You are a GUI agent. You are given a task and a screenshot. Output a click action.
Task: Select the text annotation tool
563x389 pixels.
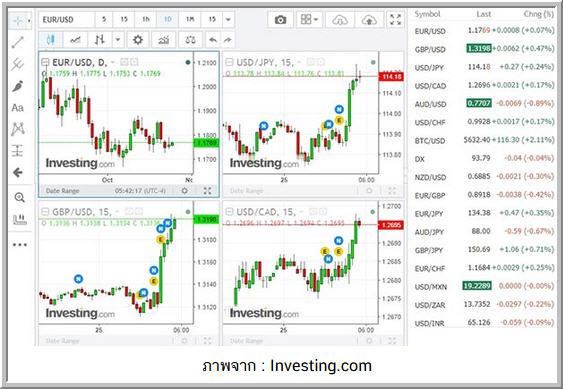tap(18, 108)
